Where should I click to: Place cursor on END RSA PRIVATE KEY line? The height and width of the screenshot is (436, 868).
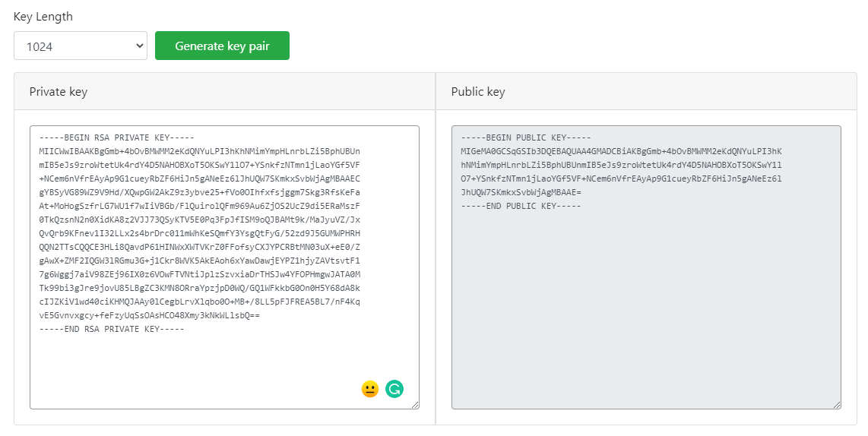pyautogui.click(x=112, y=329)
